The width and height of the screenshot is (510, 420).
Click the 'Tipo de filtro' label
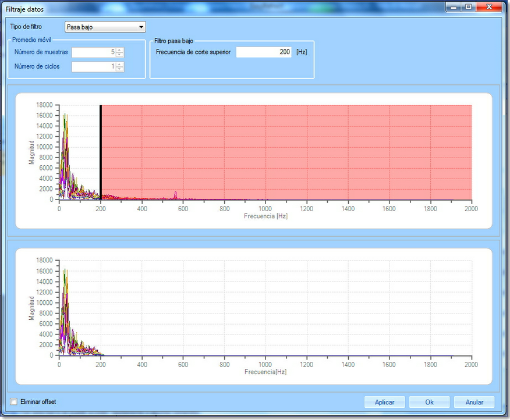coord(26,27)
